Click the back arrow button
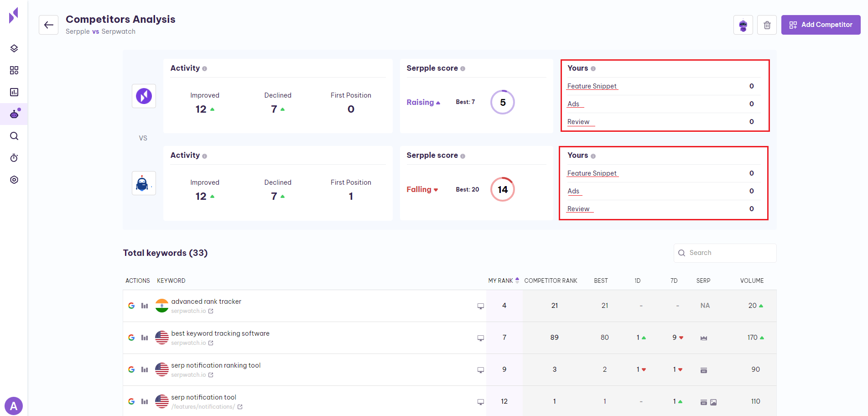868x416 pixels. point(48,25)
